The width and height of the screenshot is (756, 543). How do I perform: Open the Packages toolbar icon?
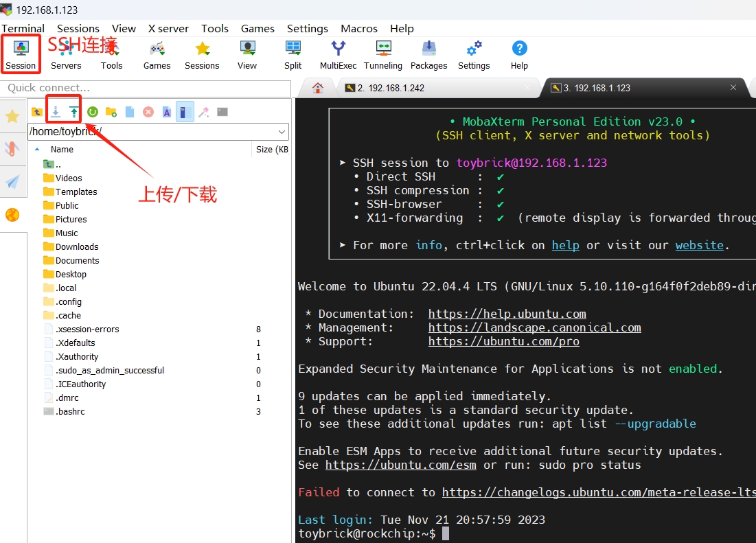click(428, 54)
